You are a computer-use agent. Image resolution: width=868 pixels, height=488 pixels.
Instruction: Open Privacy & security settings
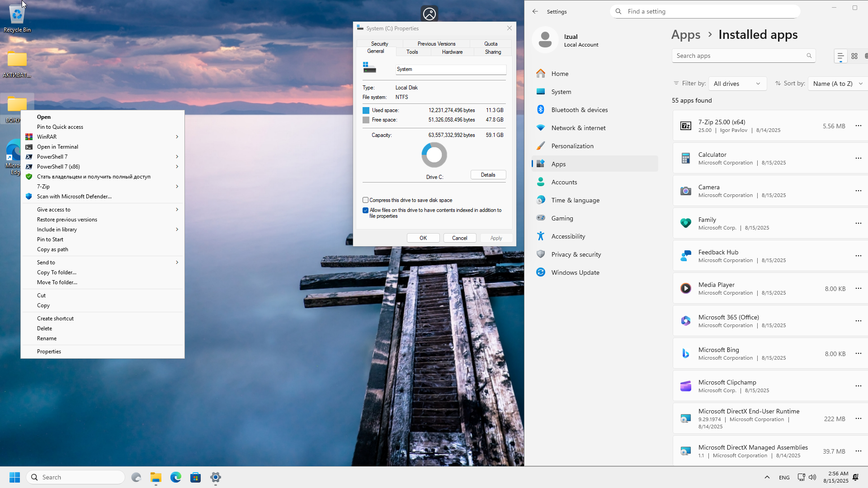594,254
